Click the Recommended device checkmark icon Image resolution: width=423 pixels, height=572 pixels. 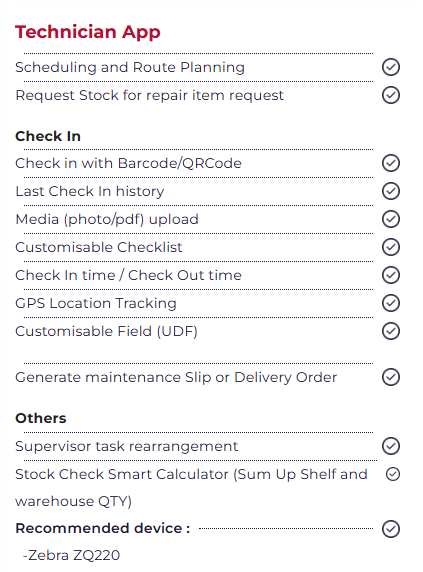(x=391, y=529)
